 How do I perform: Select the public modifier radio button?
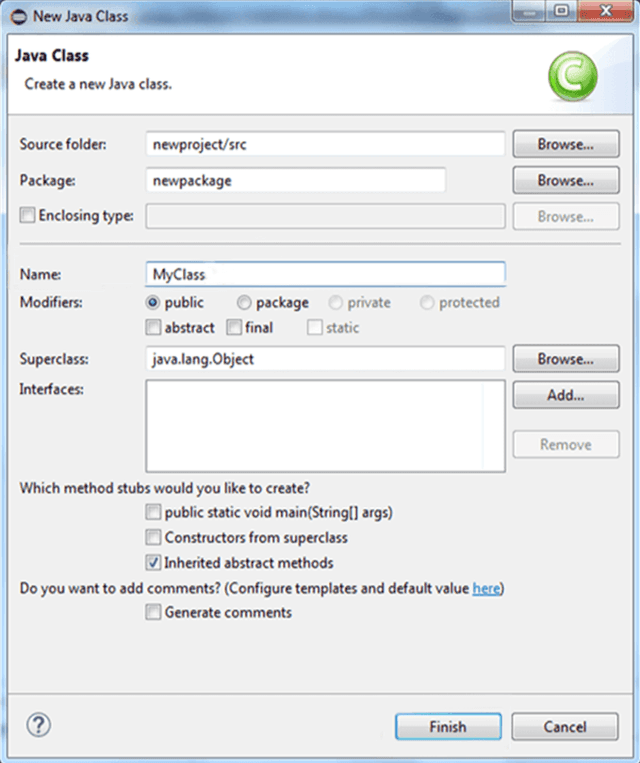coord(153,303)
